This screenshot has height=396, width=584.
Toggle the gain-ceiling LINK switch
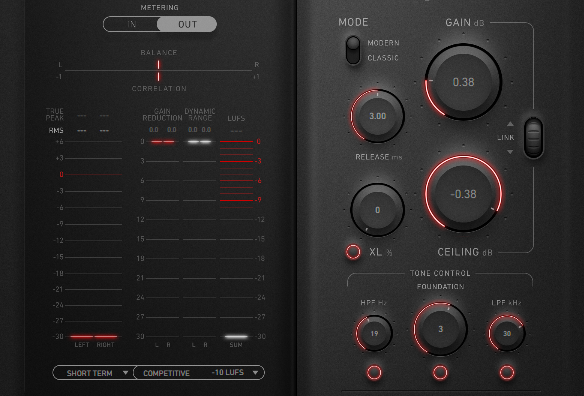[533, 137]
